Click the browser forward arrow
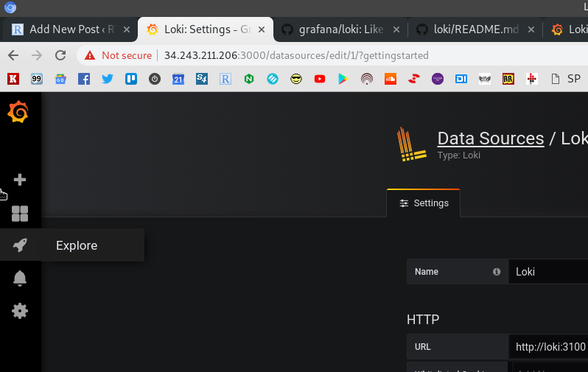Screen dimensions: 588x372 coord(37,55)
